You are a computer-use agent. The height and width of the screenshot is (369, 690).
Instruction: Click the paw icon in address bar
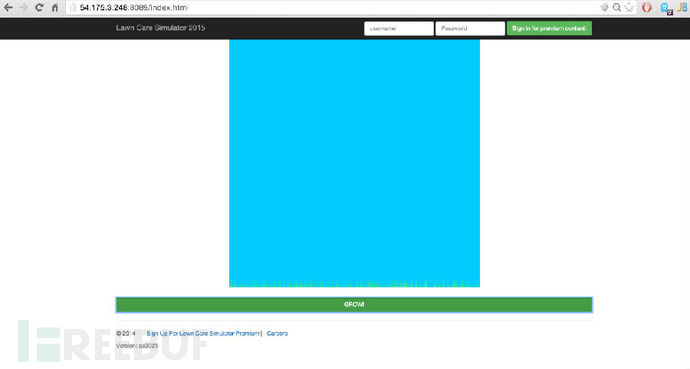click(x=605, y=7)
